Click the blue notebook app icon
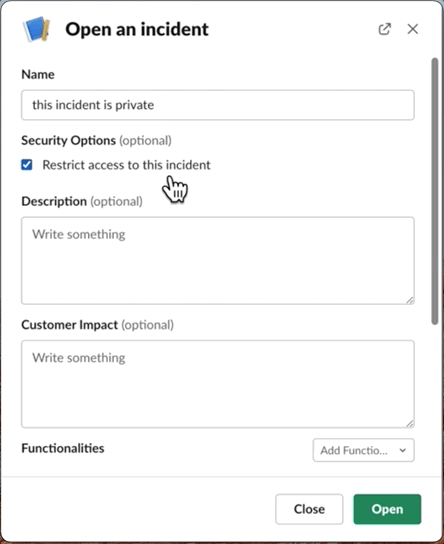Screen dimensions: 444x544 (37, 29)
